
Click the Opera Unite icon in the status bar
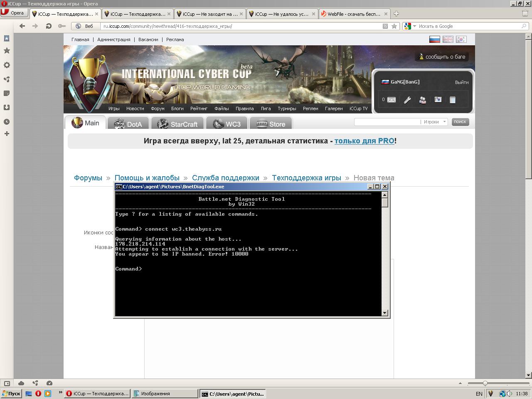[35, 383]
